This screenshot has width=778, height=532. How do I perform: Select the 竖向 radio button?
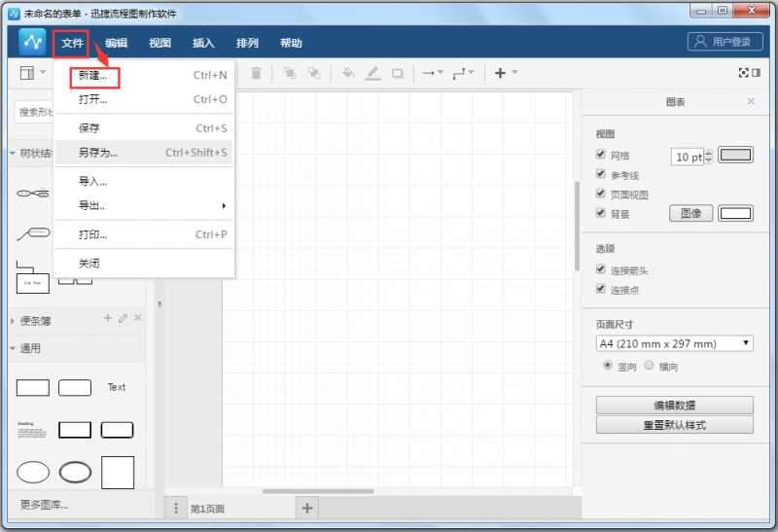tap(607, 366)
